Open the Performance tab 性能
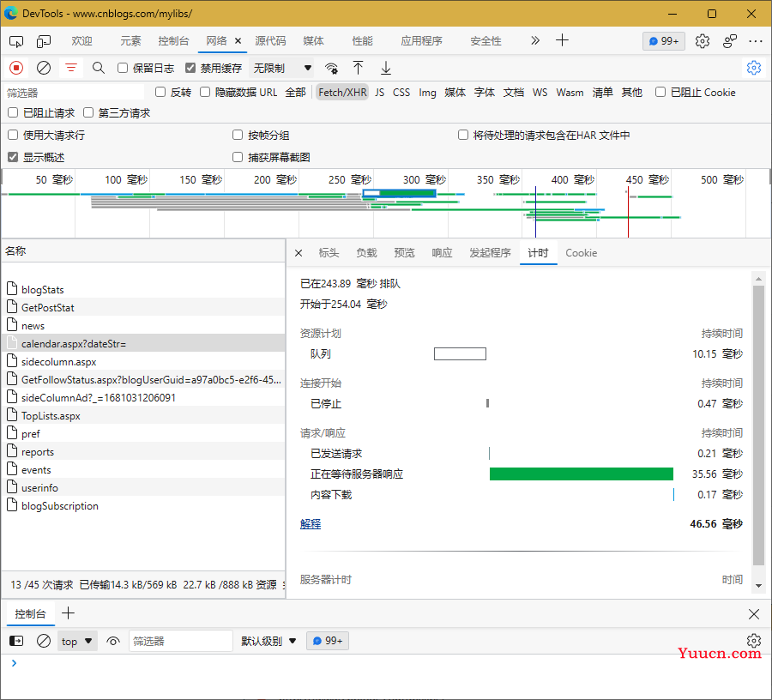Screen dimensions: 772x700 click(362, 41)
